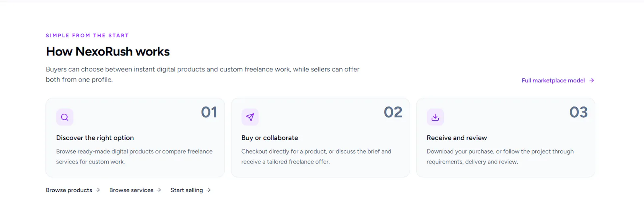Click the download icon in card 03
The image size is (644, 213).
click(435, 117)
